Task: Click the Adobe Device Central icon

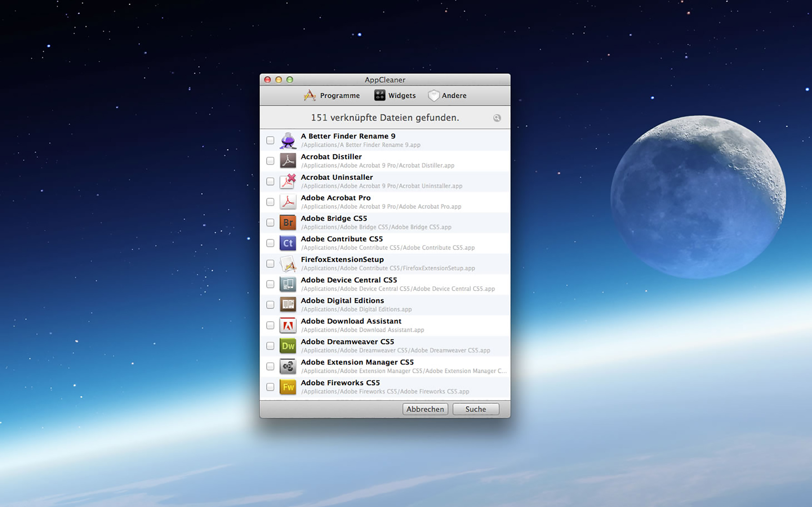Action: pos(288,284)
